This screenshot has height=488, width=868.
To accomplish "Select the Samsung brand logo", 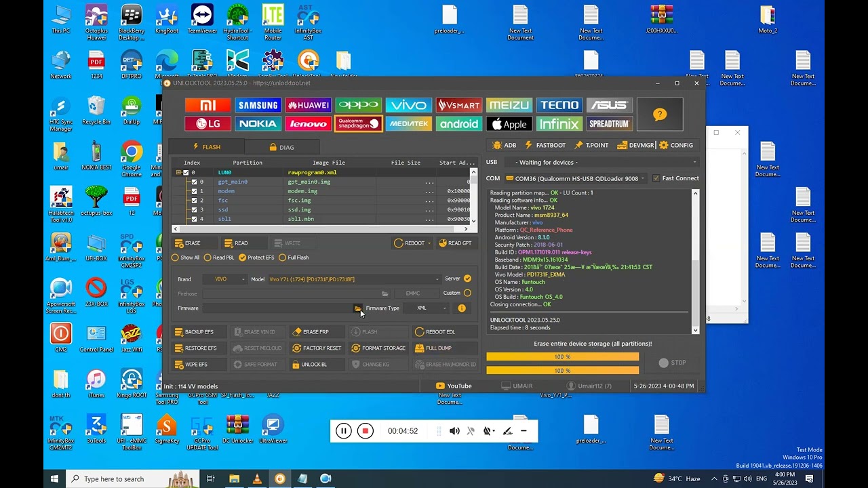I will pos(258,105).
